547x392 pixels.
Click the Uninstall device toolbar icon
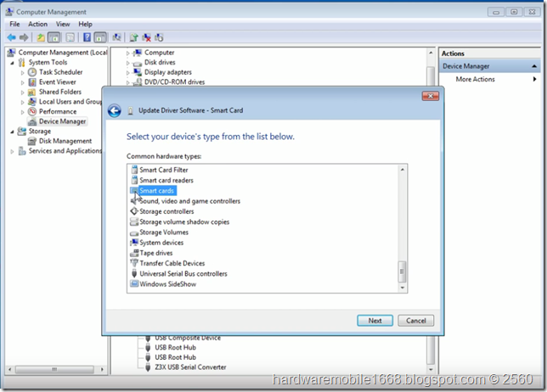click(x=146, y=37)
